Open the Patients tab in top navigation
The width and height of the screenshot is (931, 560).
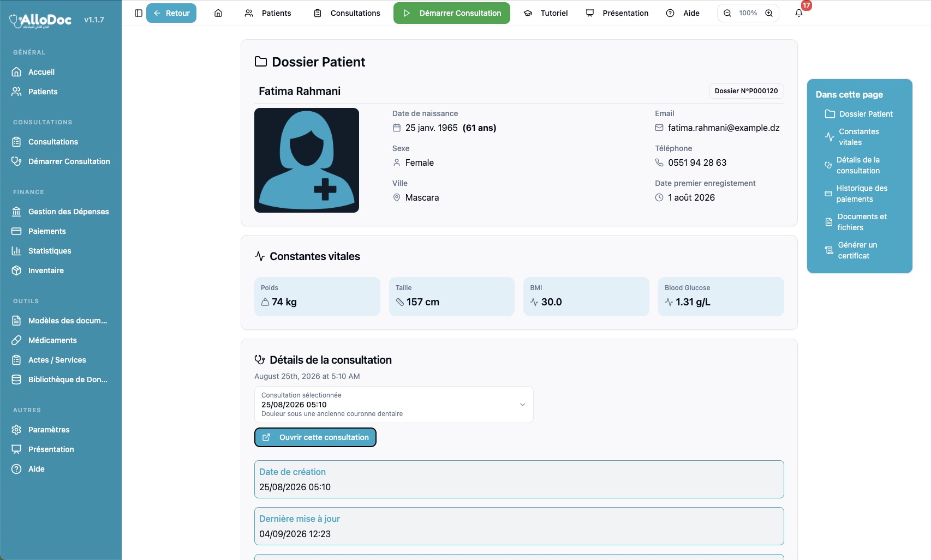[268, 13]
